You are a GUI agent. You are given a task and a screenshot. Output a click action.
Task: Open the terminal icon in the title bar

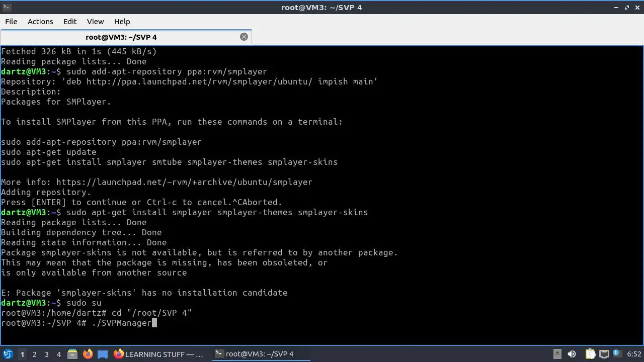pyautogui.click(x=6, y=7)
